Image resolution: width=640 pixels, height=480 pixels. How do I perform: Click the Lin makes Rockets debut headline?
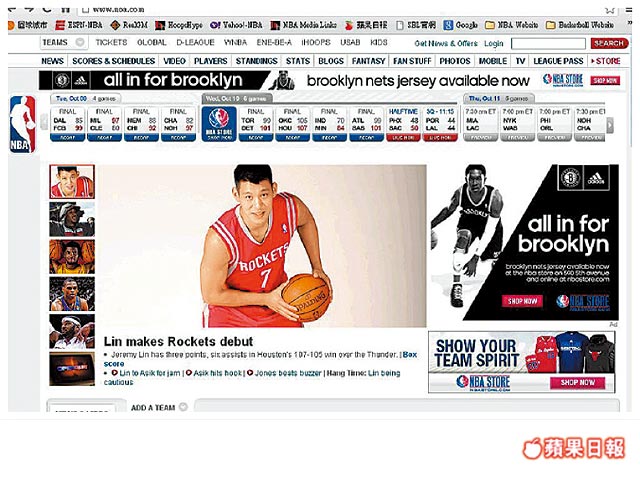point(178,342)
